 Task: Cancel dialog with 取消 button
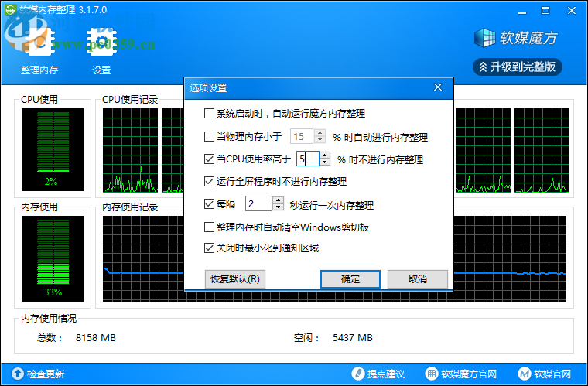point(417,279)
